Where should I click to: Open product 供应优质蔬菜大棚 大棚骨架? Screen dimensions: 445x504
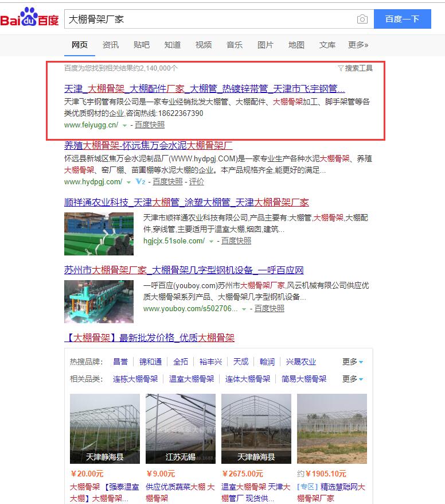tap(180, 493)
